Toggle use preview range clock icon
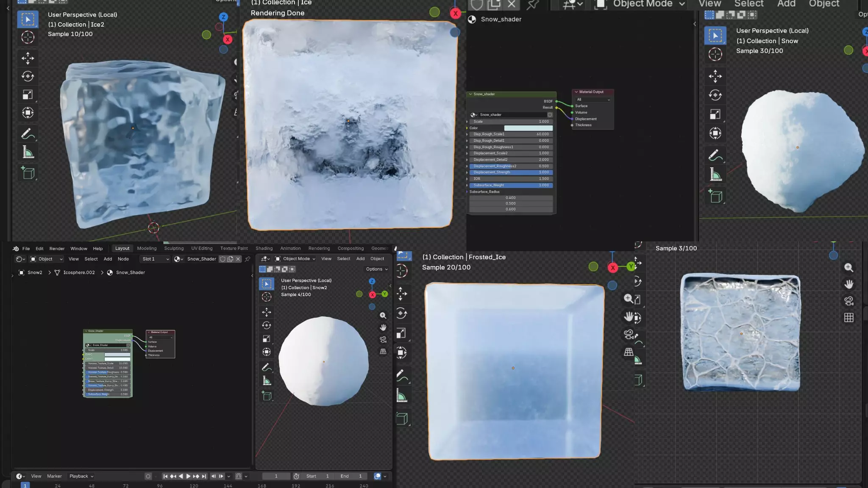The height and width of the screenshot is (488, 868). coord(296,476)
